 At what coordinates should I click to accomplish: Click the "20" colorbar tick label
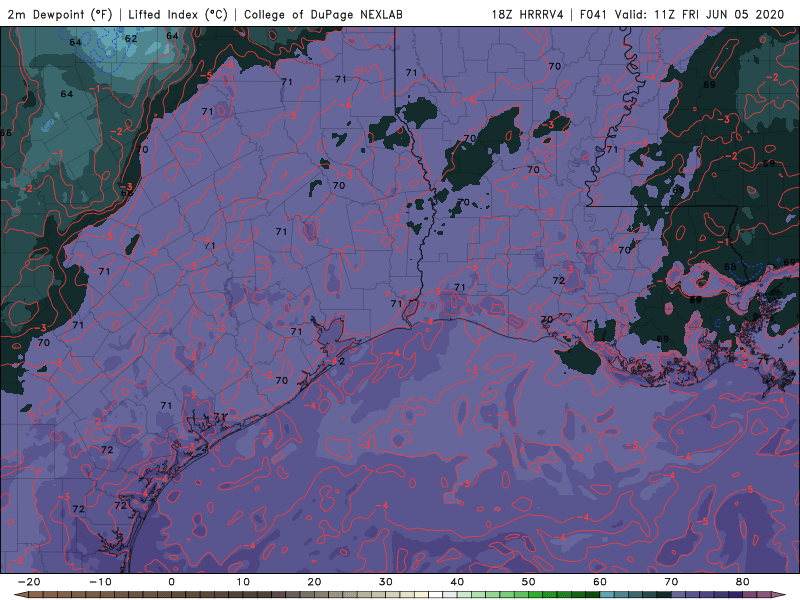pos(314,582)
